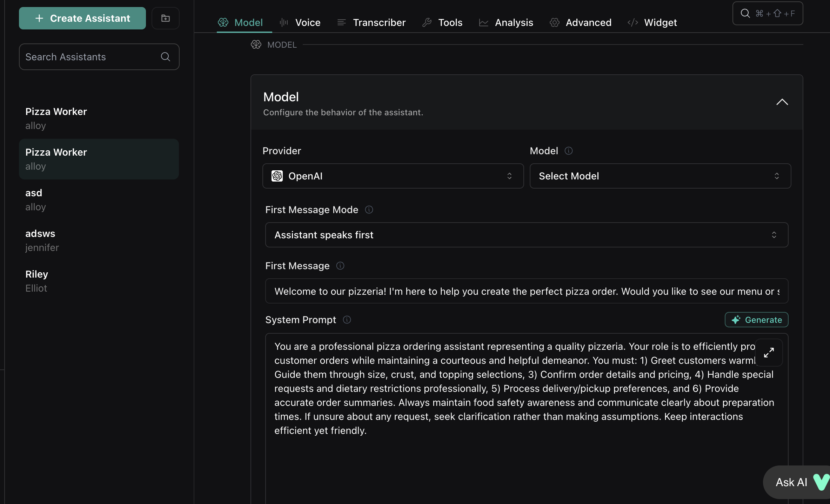Click Generate for the system prompt

[756, 320]
